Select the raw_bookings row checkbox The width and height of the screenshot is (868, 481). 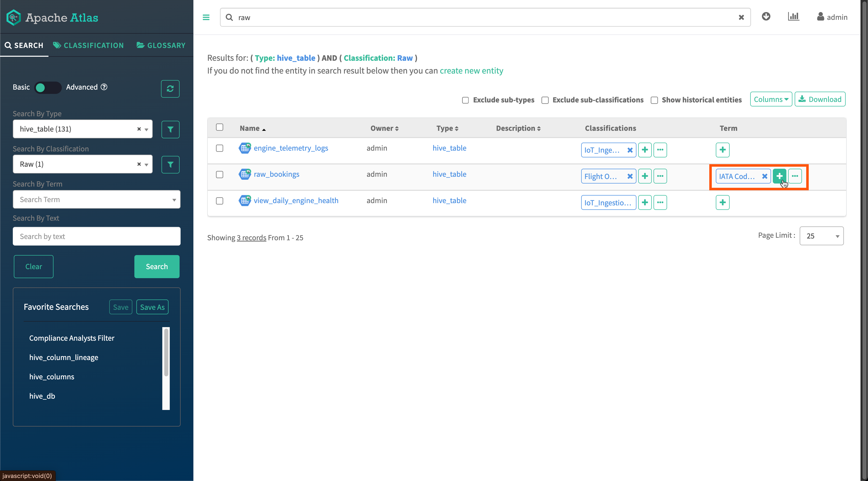click(x=219, y=174)
